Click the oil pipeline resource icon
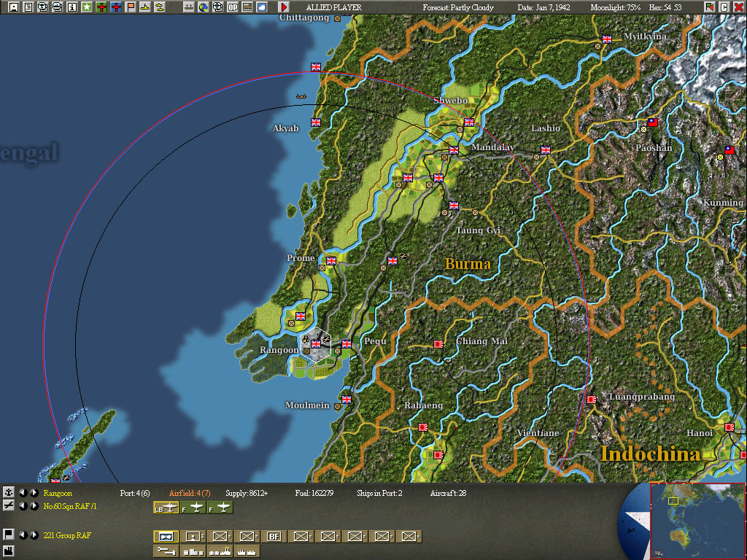 click(166, 551)
